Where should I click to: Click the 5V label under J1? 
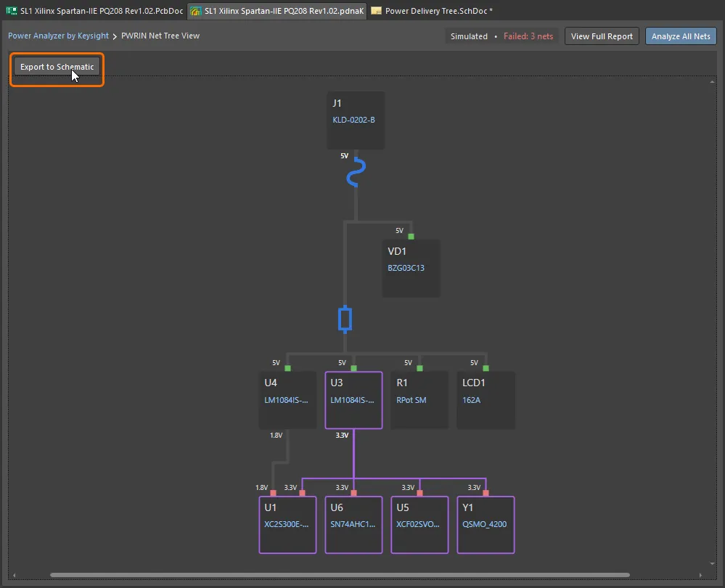tap(345, 156)
